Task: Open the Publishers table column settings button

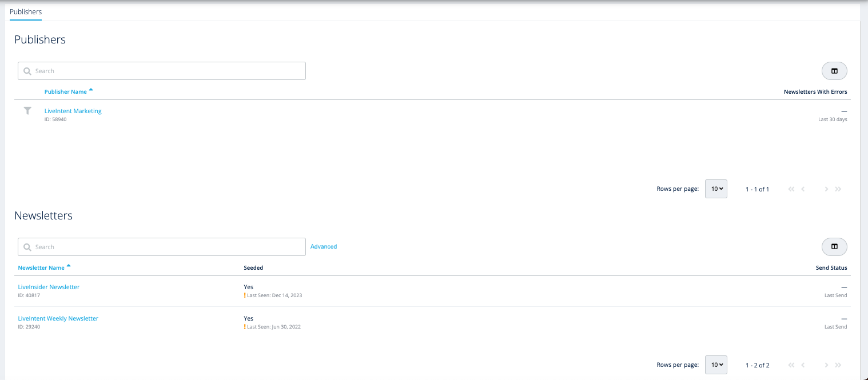Action: click(834, 71)
